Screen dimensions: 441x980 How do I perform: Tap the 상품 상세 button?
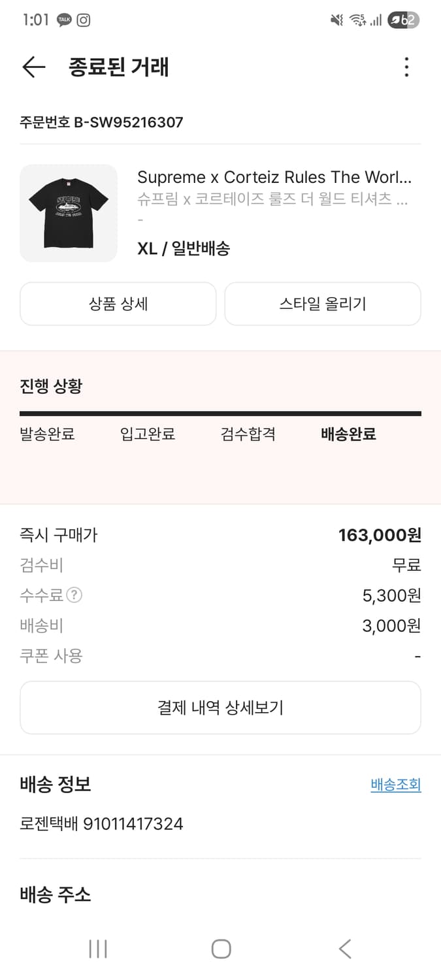[118, 304]
